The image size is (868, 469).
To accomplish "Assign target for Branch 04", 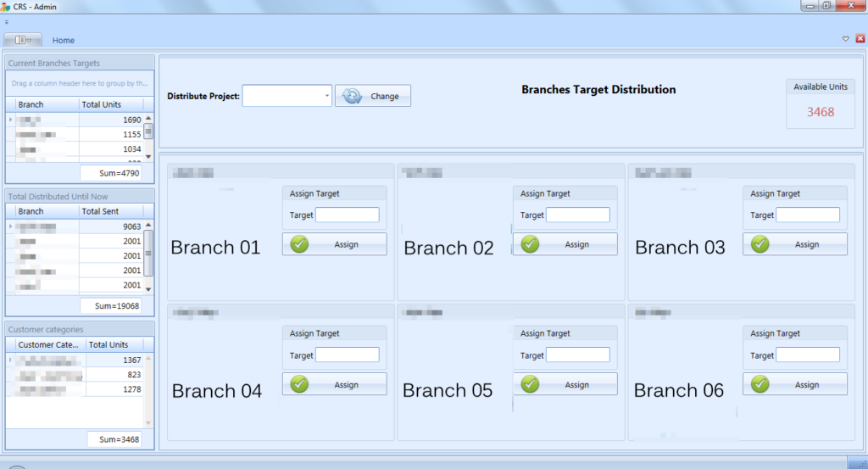I will pyautogui.click(x=334, y=384).
